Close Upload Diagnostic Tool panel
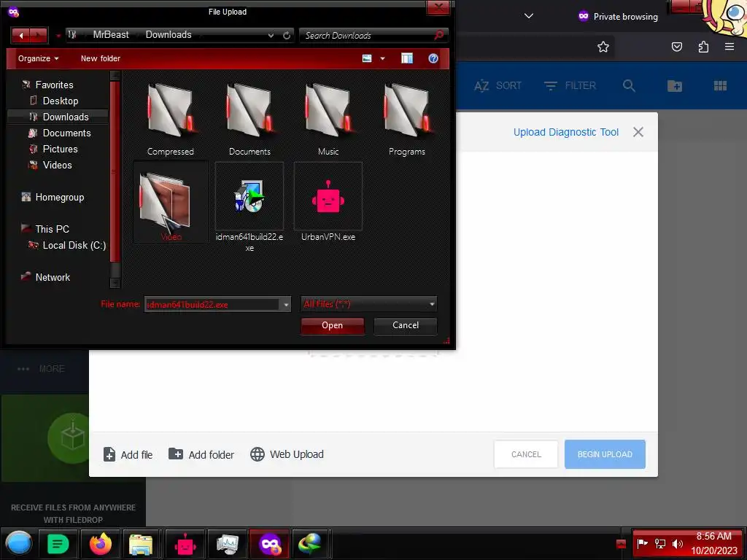Screen dimensions: 747x560 [638, 132]
